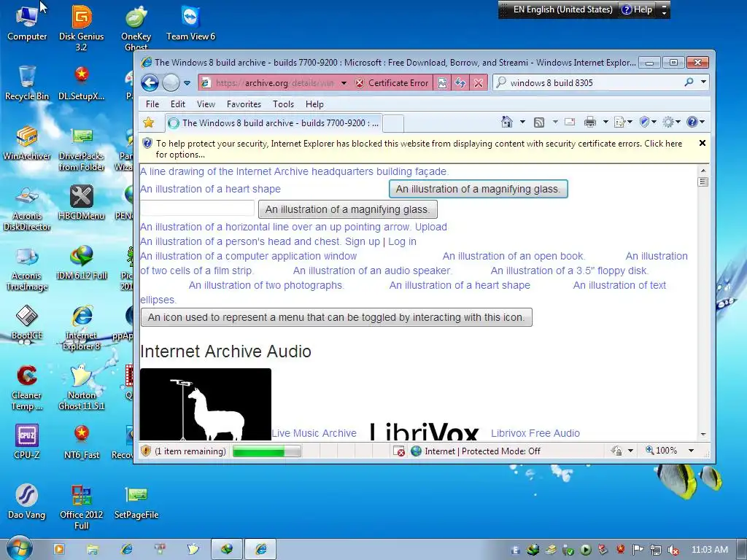
Task: Go back using IE back arrow
Action: 150,83
